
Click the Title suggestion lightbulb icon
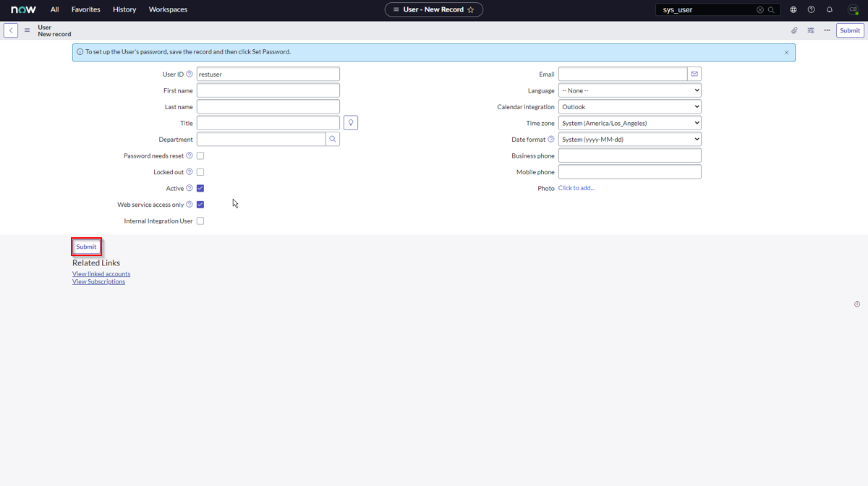351,123
